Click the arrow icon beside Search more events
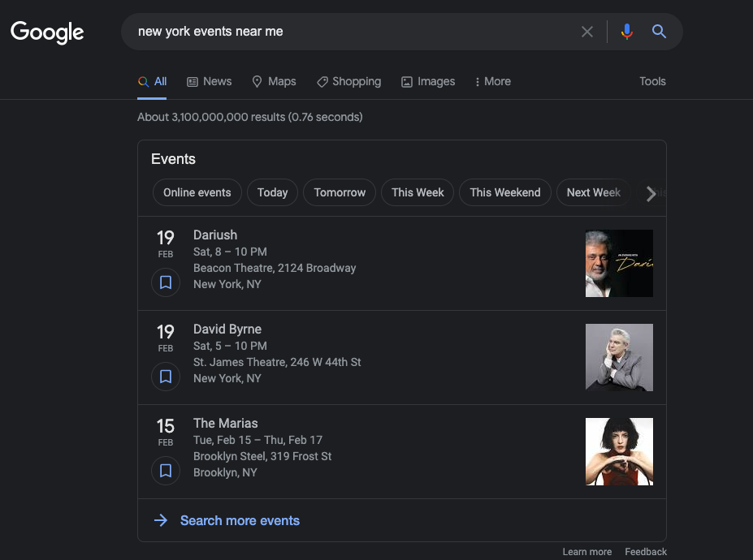 [x=161, y=520]
